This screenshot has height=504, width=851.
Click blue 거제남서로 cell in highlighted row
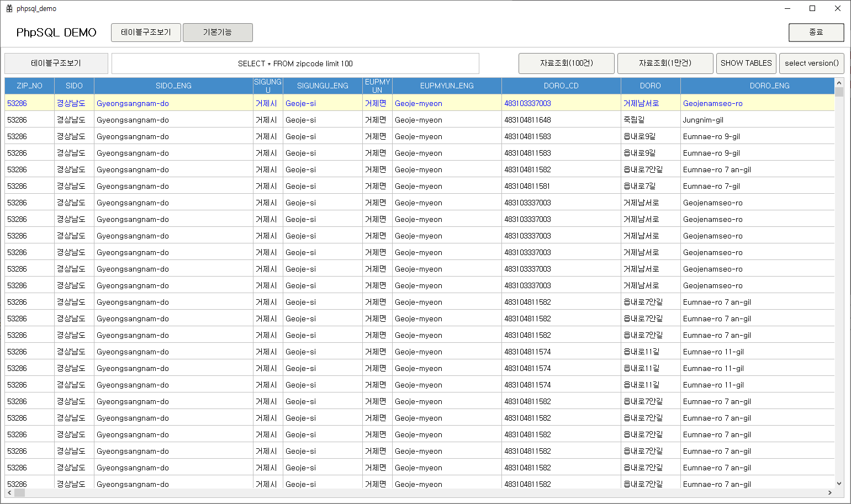coord(651,103)
